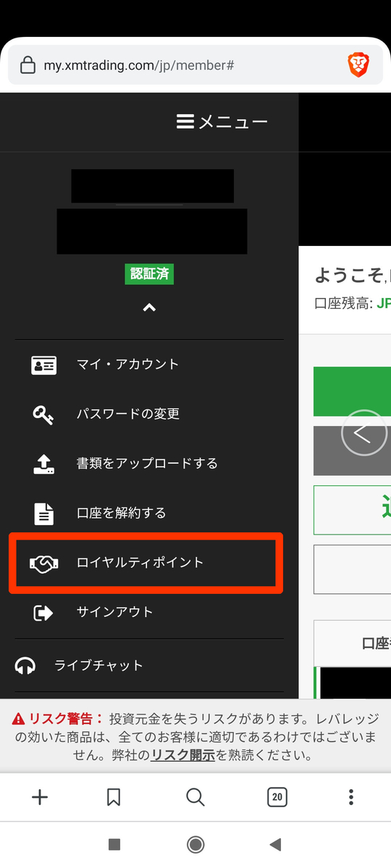Tap the Brave lion shield icon
The width and height of the screenshot is (391, 868).
point(358,66)
